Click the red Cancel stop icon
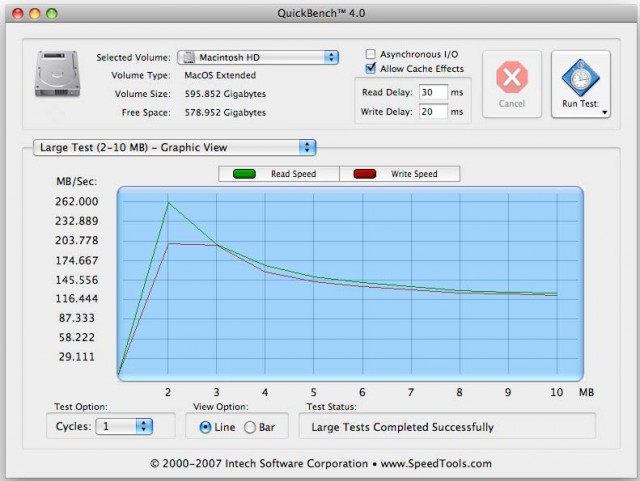Image resolution: width=640 pixels, height=481 pixels. click(x=512, y=77)
